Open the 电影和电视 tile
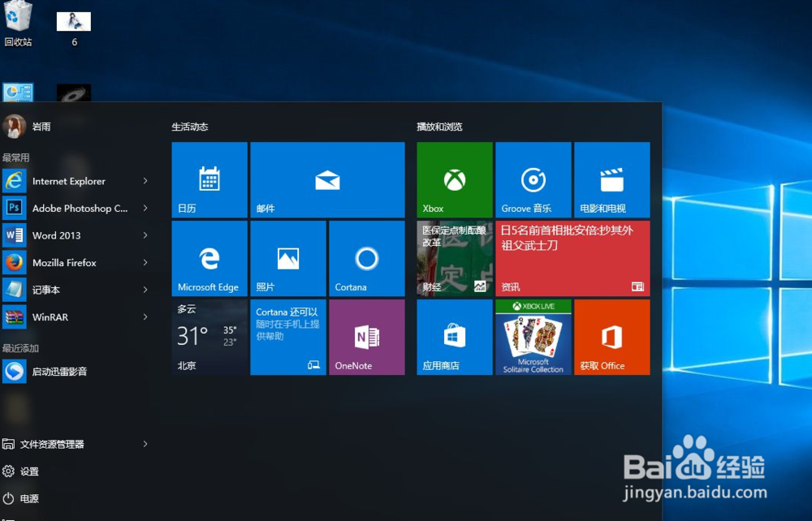 [612, 179]
